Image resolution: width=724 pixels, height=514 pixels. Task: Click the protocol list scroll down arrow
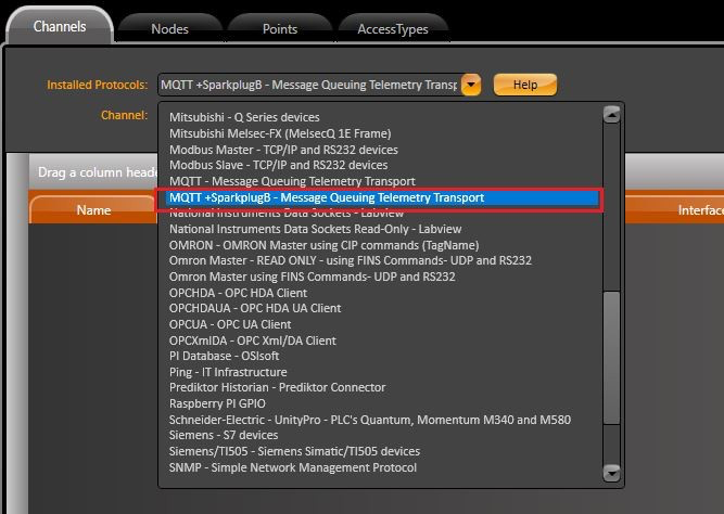tap(612, 473)
